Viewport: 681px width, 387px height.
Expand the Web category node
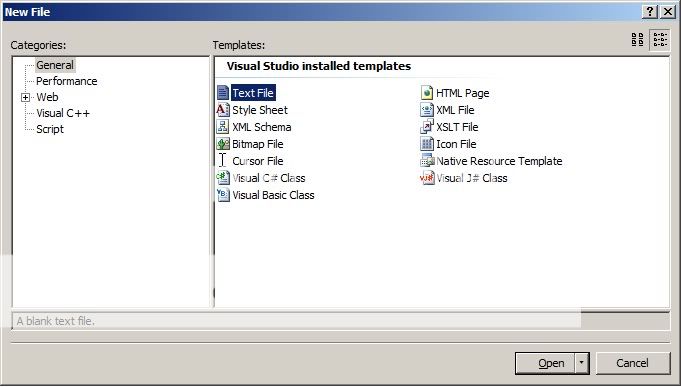(x=26, y=97)
